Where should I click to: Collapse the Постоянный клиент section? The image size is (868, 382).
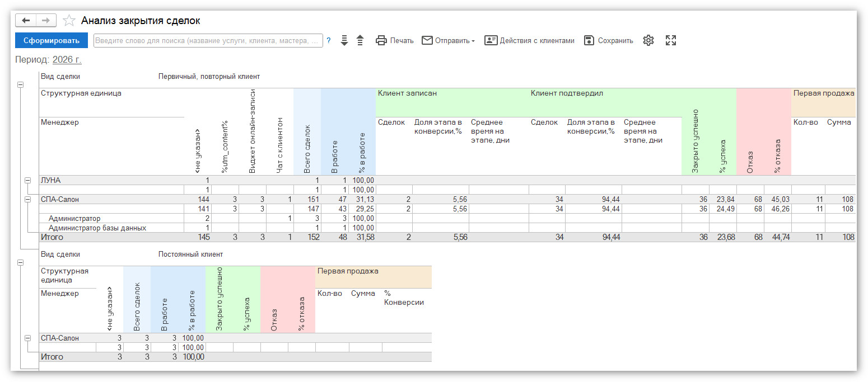(21, 262)
